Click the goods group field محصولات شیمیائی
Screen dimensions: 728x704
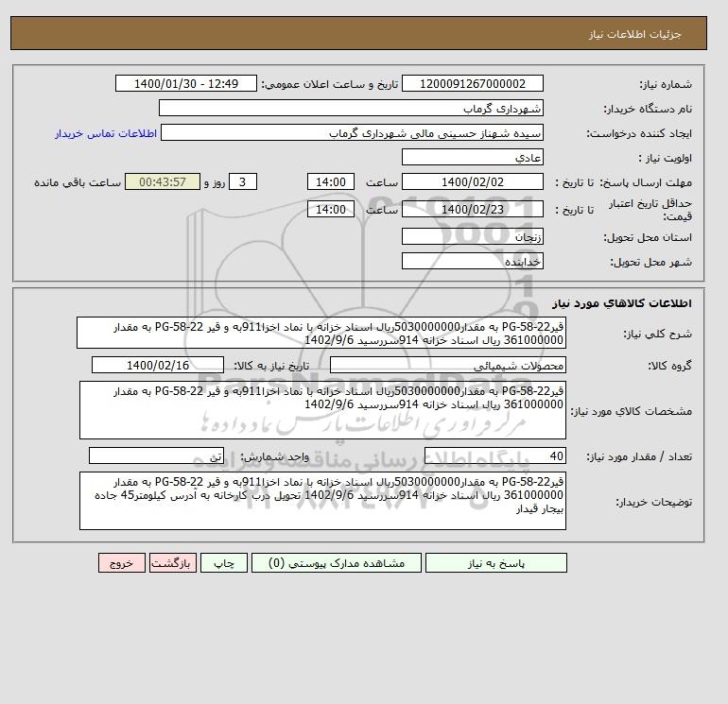(x=447, y=365)
